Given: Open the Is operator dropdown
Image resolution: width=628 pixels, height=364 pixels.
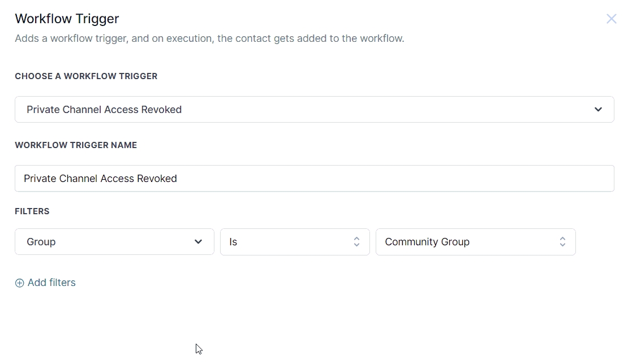Looking at the screenshot, I should (295, 242).
